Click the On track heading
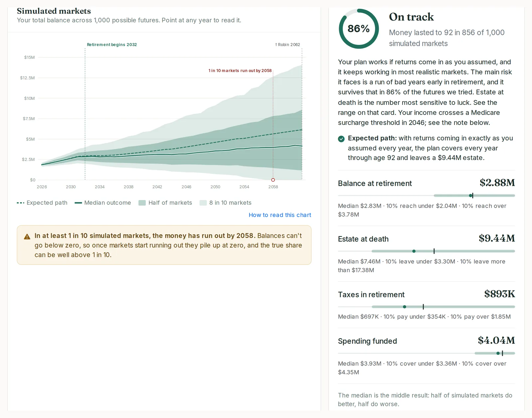 [x=411, y=17]
